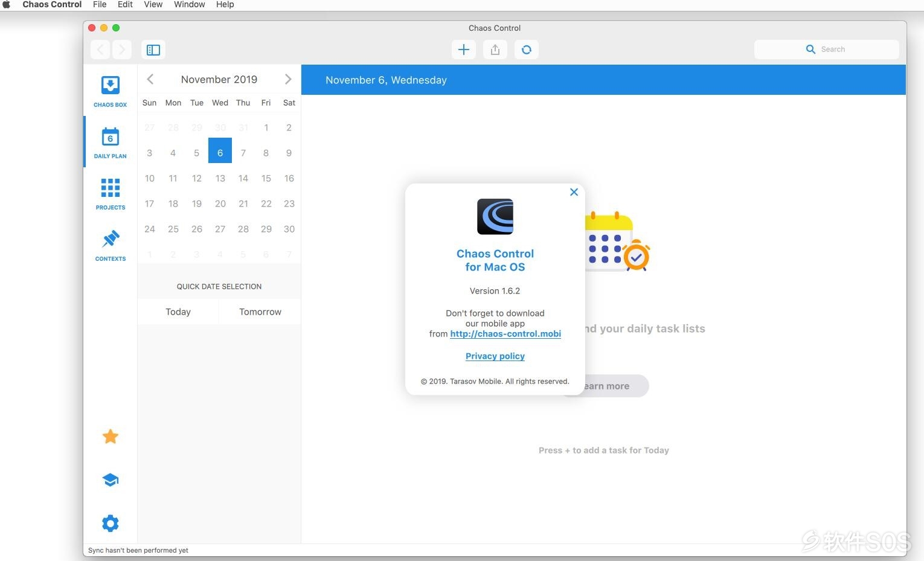This screenshot has height=561, width=924.
Task: Select November 10 in calendar
Action: (x=150, y=178)
